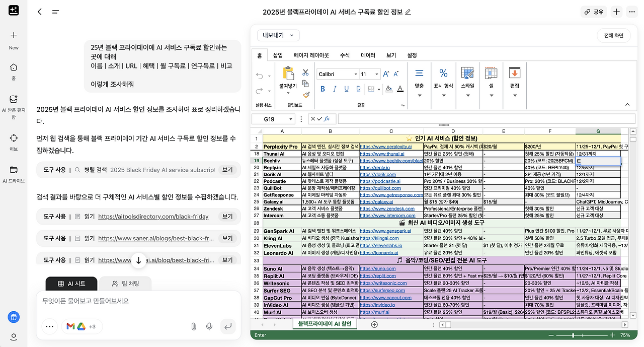The height and width of the screenshot is (347, 644).
Task: Open the Genspark logo icon in sidebar
Action: 14,11
